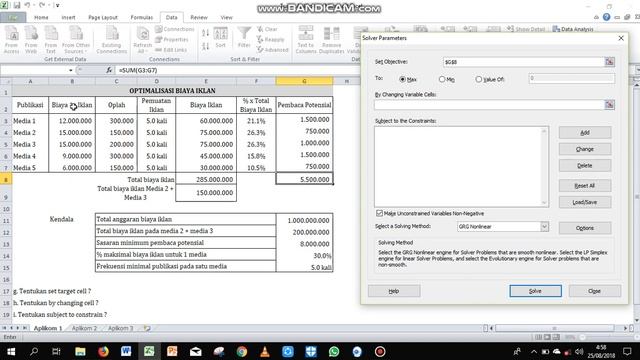This screenshot has height=360, width=640.
Task: Click the Close button in Solver dialog
Action: tap(595, 291)
